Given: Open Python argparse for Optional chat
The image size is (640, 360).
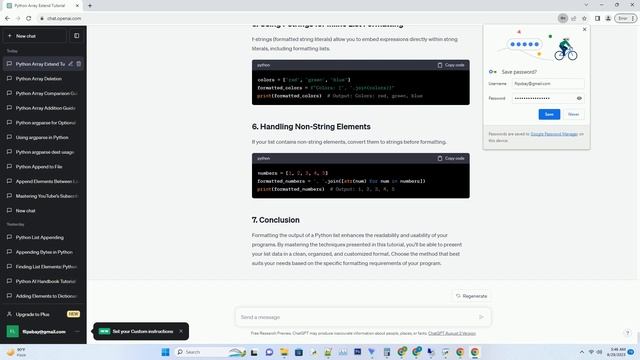Looking at the screenshot, I should pos(43,122).
